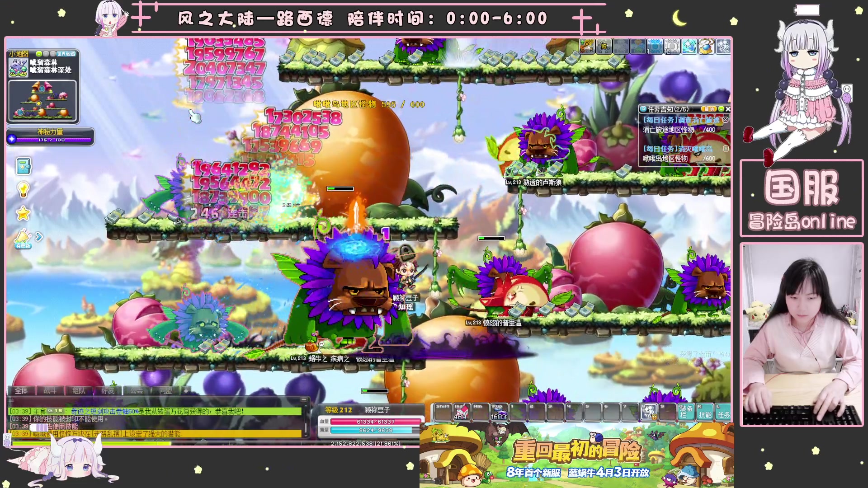Viewport: 868px width, 488px height.
Task: Click the red HP bar 61334/61337
Action: coord(376,422)
